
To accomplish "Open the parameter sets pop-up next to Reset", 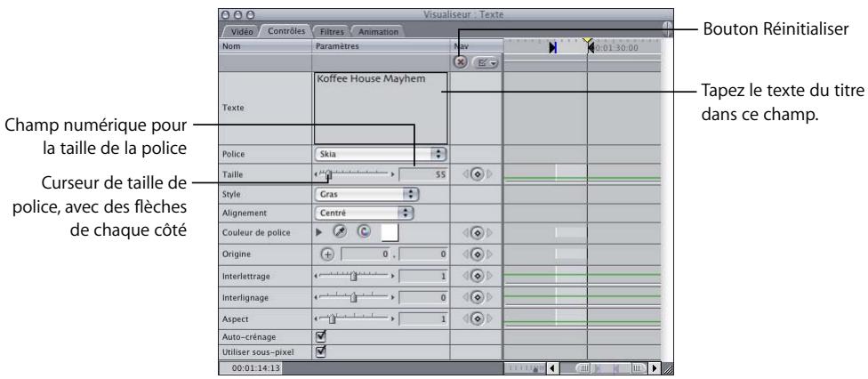I will pos(485,63).
